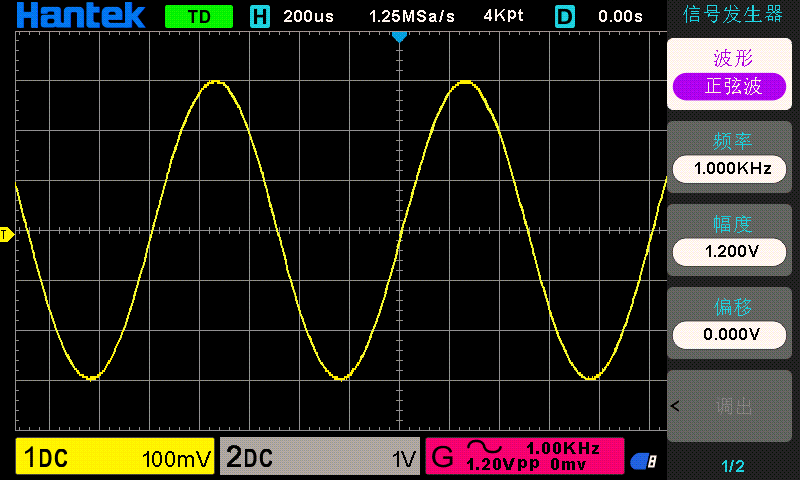800x480 pixels.
Task: Click the blue trigger position triangle
Action: pyautogui.click(x=399, y=37)
